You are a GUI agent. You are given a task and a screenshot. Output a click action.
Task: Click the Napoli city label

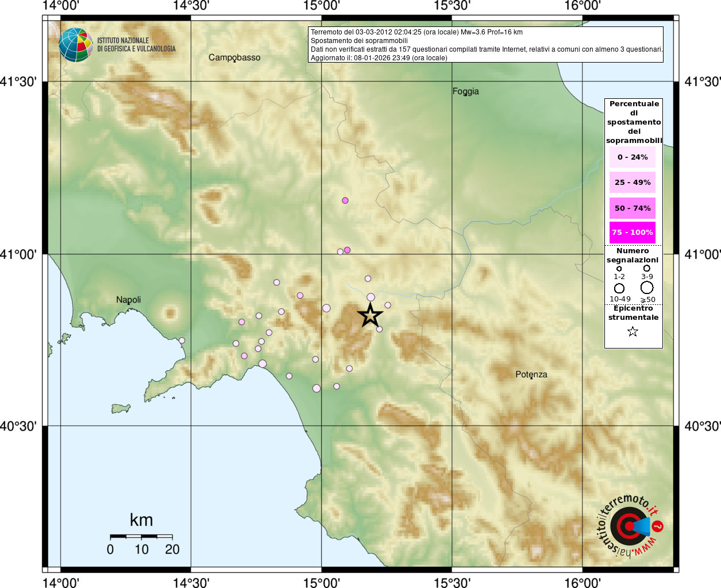coord(128,300)
